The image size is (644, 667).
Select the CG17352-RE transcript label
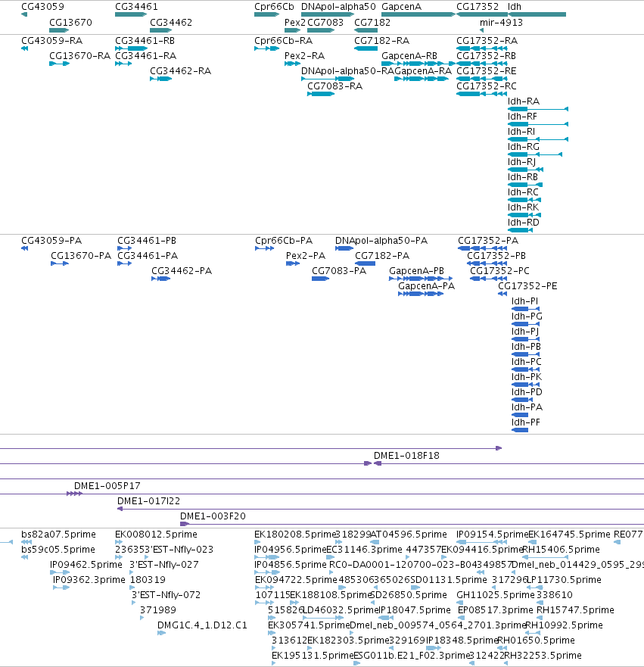click(x=487, y=71)
